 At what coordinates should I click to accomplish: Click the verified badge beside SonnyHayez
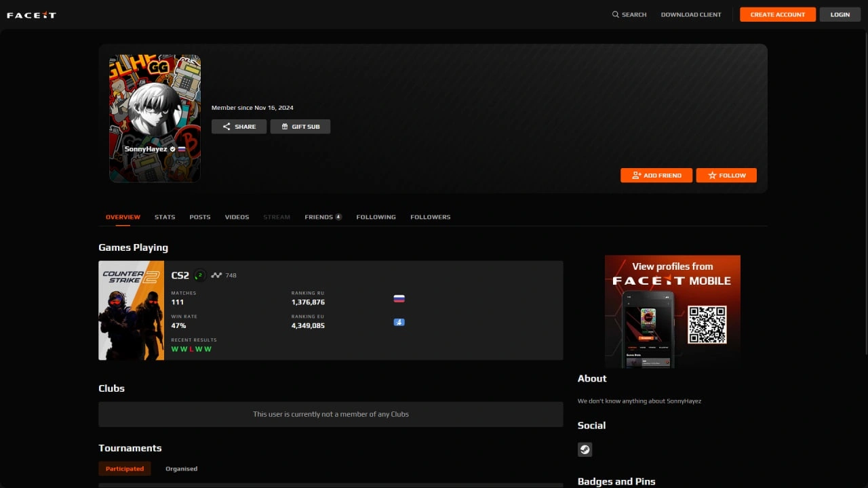pyautogui.click(x=173, y=149)
